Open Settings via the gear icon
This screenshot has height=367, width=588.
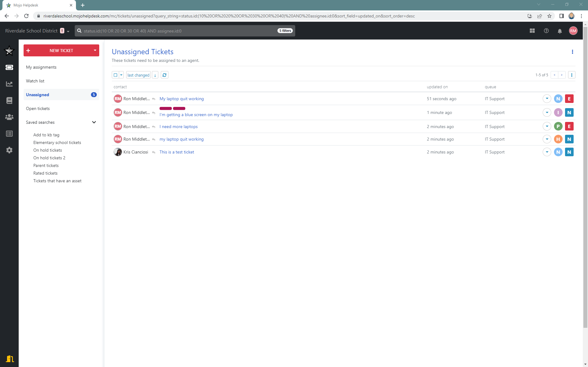pyautogui.click(x=9, y=150)
